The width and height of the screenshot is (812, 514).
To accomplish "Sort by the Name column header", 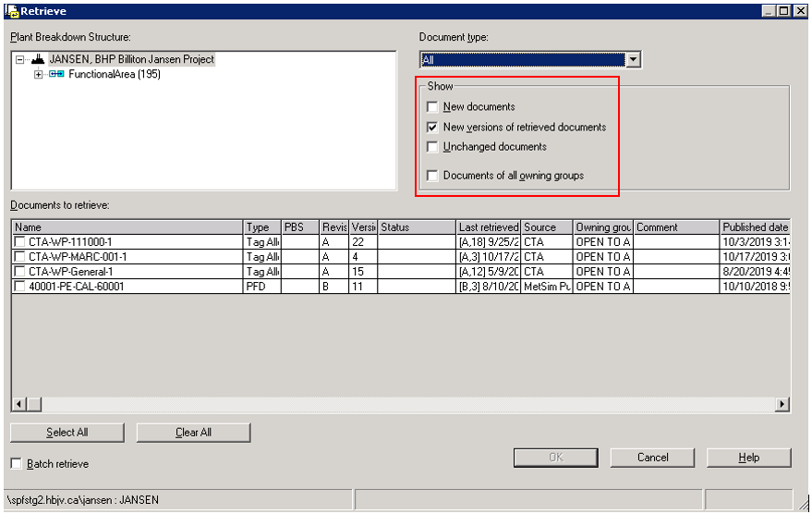I will coord(127,227).
